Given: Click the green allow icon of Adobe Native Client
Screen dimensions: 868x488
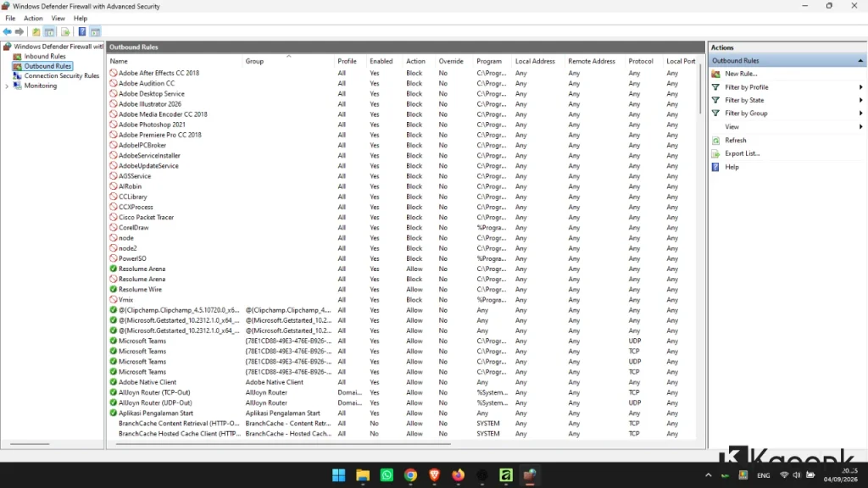Looking at the screenshot, I should [x=114, y=382].
